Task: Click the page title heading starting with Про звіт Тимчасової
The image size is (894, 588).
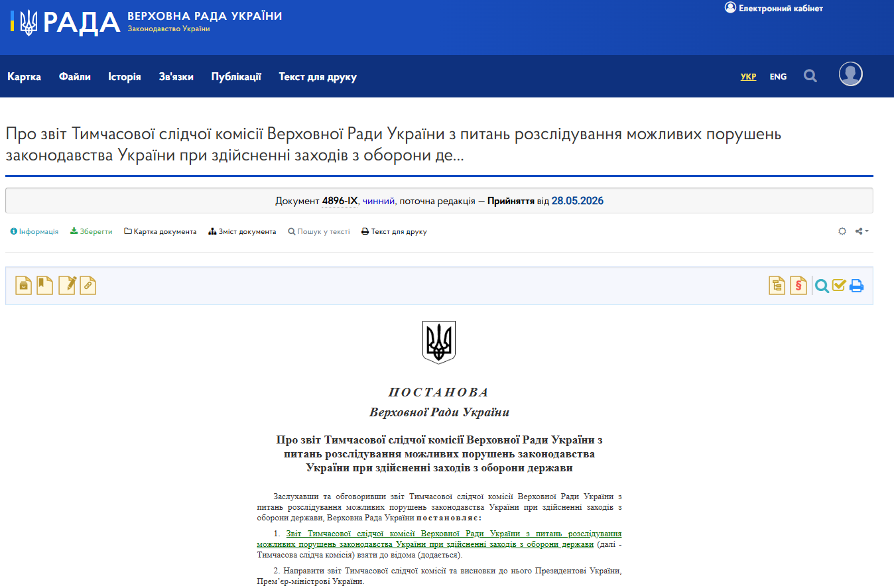Action: 394,145
